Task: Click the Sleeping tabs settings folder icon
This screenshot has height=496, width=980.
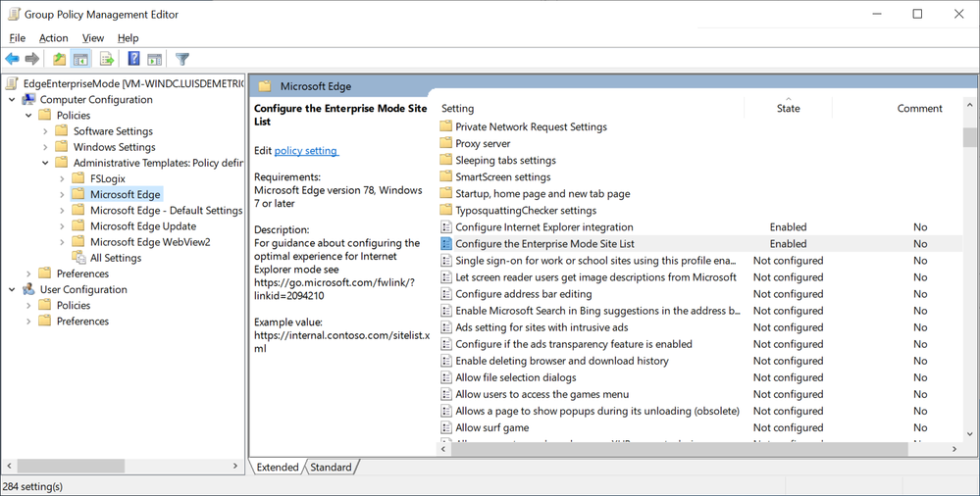Action: pos(445,160)
